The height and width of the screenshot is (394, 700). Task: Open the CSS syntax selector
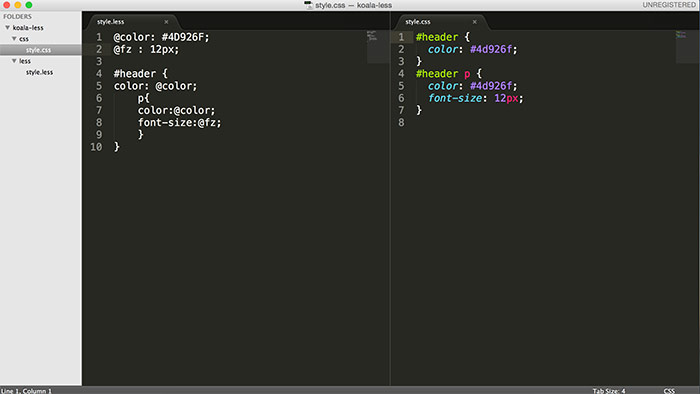pos(669,391)
